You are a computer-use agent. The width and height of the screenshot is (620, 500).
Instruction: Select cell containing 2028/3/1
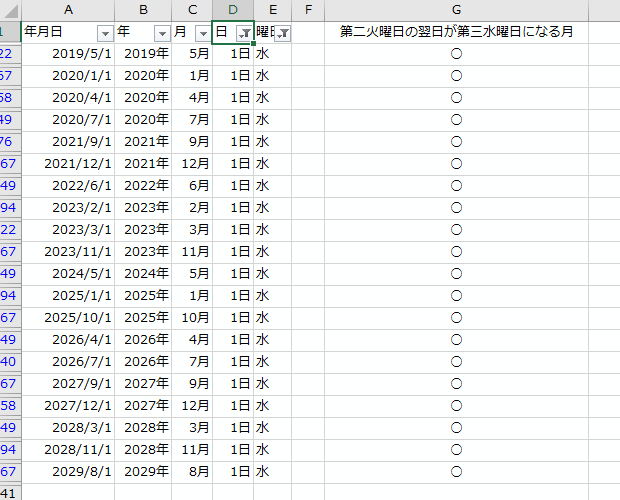click(x=68, y=428)
